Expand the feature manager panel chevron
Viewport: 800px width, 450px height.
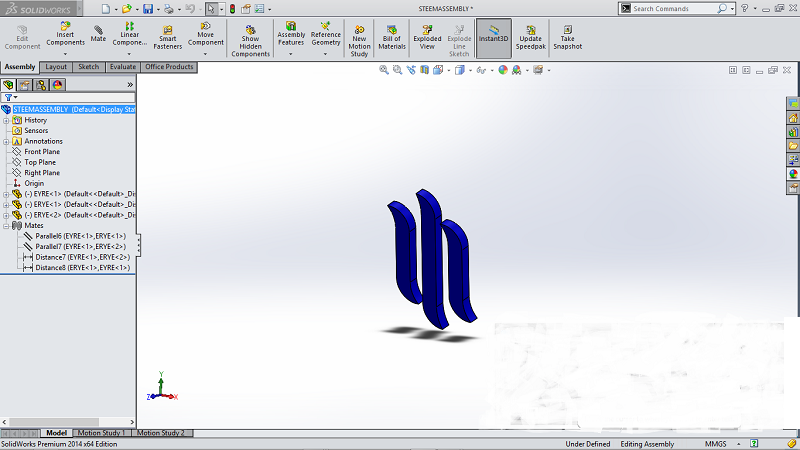(x=130, y=85)
